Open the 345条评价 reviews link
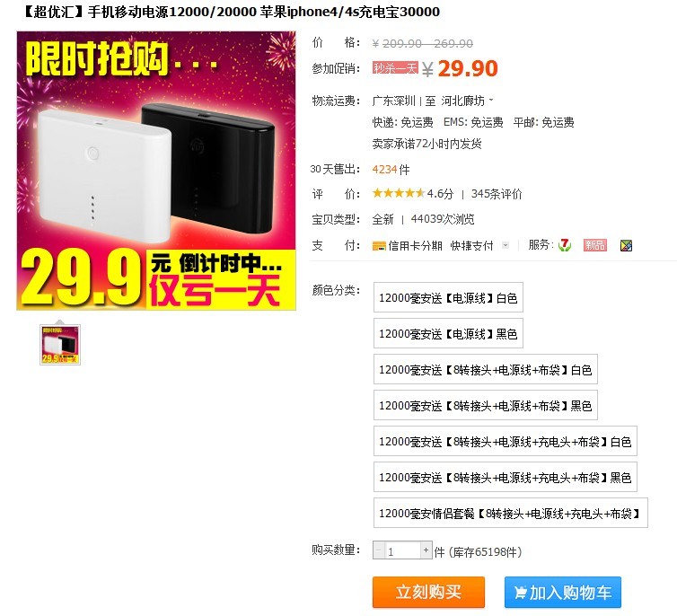Image resolution: width=677 pixels, height=616 pixels. click(497, 193)
